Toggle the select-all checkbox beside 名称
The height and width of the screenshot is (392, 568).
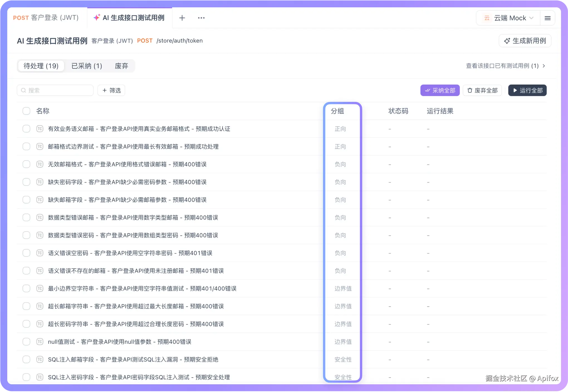[x=26, y=111]
